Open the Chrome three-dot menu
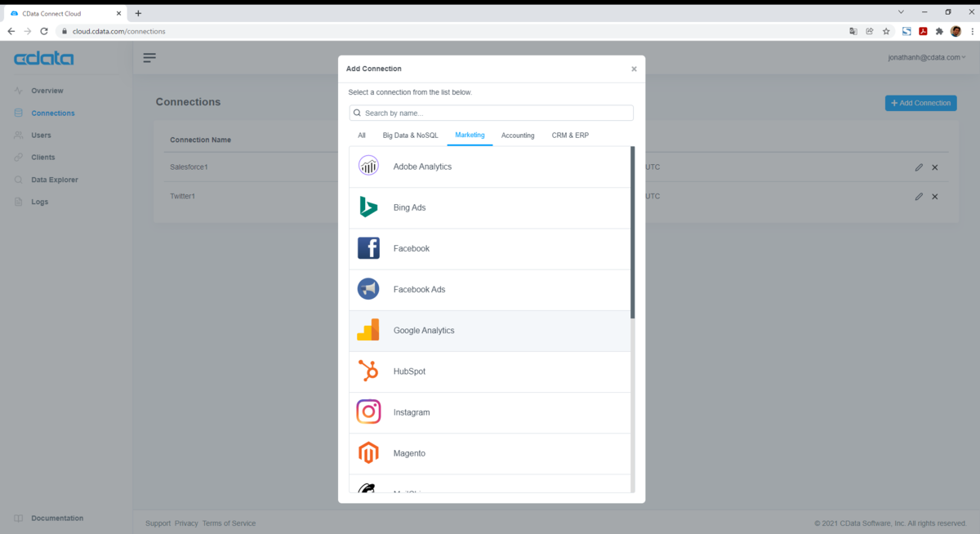The width and height of the screenshot is (980, 534). tap(972, 31)
